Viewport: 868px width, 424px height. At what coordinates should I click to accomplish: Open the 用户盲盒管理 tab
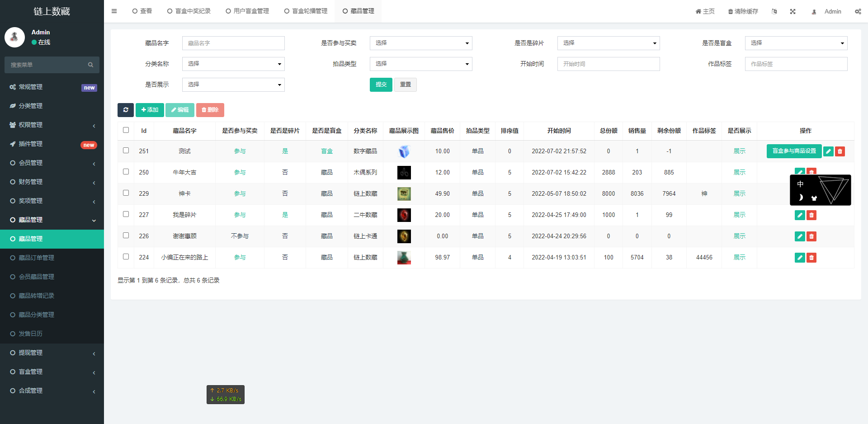coord(247,11)
